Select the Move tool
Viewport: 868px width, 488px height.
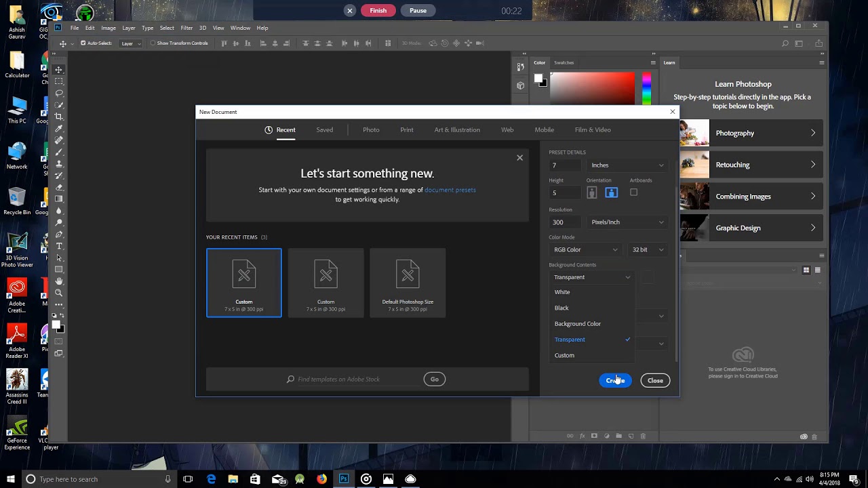click(59, 70)
